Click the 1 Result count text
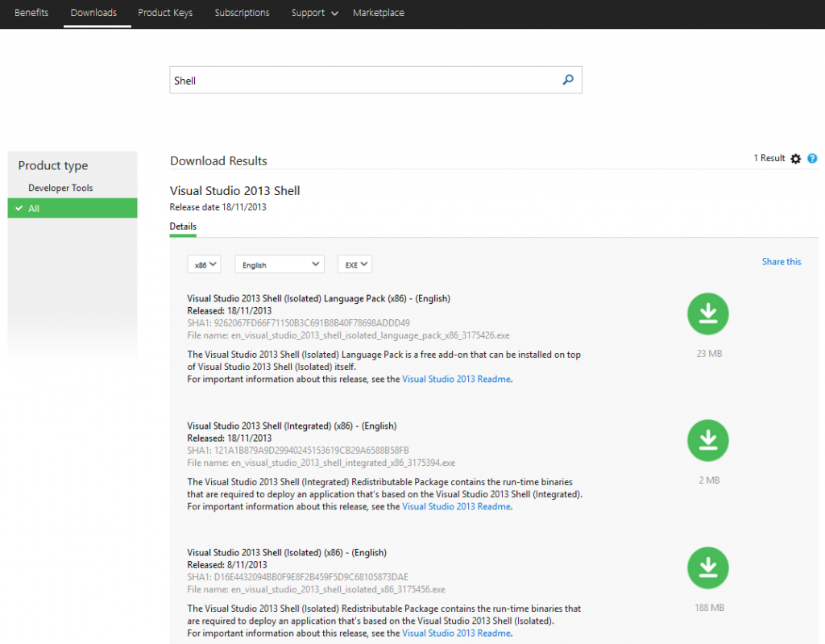Image resolution: width=825 pixels, height=644 pixels. (x=769, y=158)
